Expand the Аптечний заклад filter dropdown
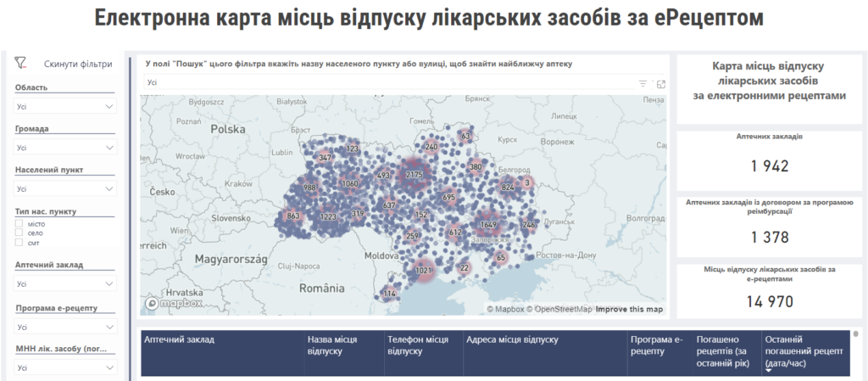Viewport: 868px width, 381px height. (65, 283)
